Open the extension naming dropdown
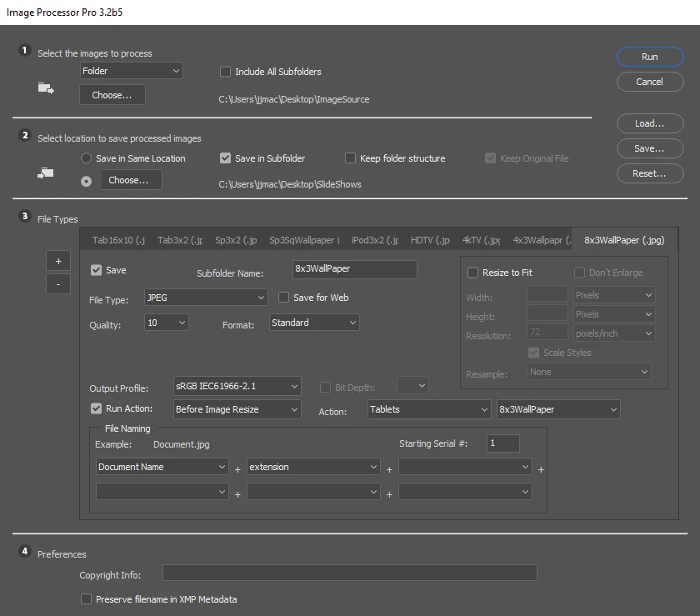700x616 pixels. tap(313, 467)
